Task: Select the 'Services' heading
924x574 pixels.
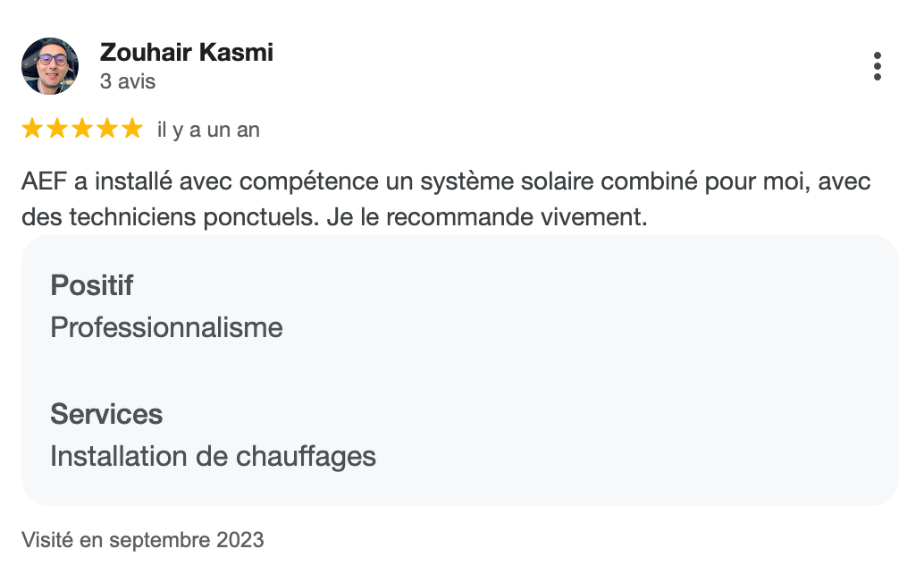Action: (106, 414)
